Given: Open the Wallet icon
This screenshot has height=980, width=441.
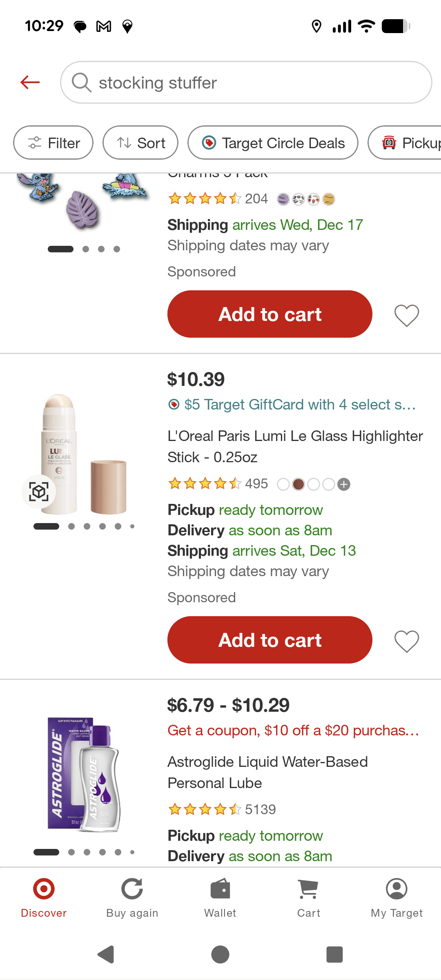Looking at the screenshot, I should (220, 898).
